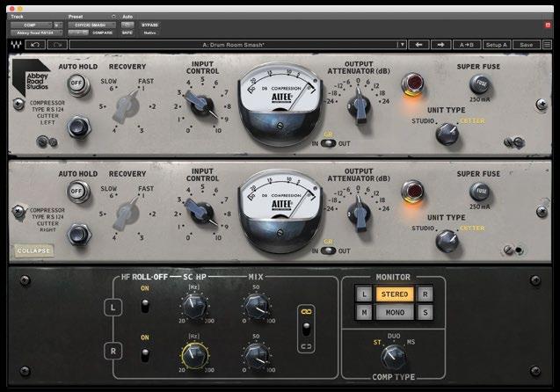Monitor the S (side) channel
Screen dimensions: 560x392
point(425,312)
